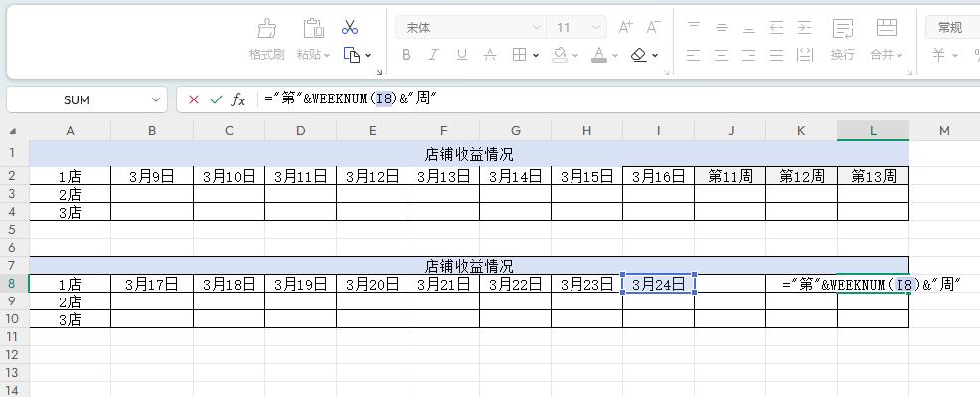Image resolution: width=980 pixels, height=397 pixels.
Task: Click inside the formula bar text
Action: tap(350, 99)
